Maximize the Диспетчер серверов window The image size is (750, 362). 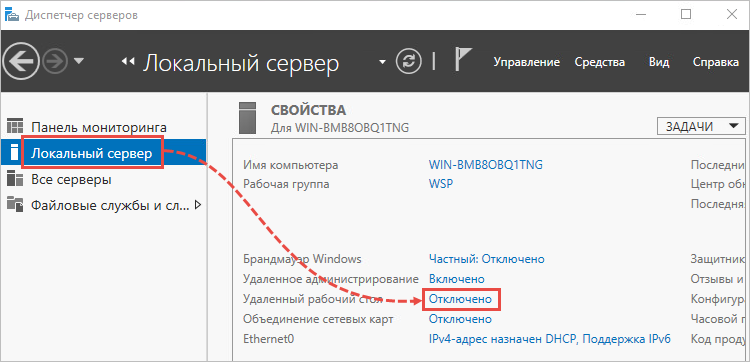point(686,15)
